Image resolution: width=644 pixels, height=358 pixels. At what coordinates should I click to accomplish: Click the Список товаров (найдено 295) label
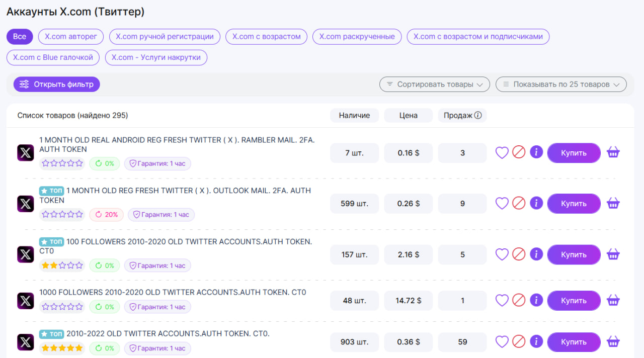coord(72,115)
